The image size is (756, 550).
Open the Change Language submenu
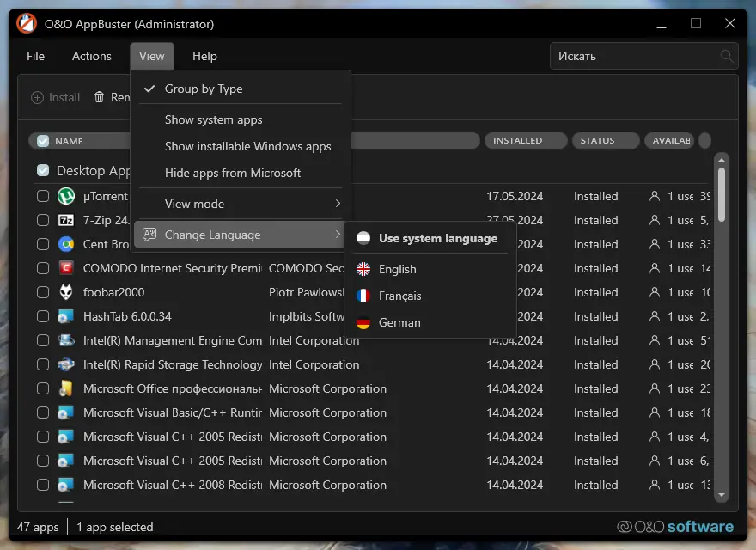(x=241, y=235)
